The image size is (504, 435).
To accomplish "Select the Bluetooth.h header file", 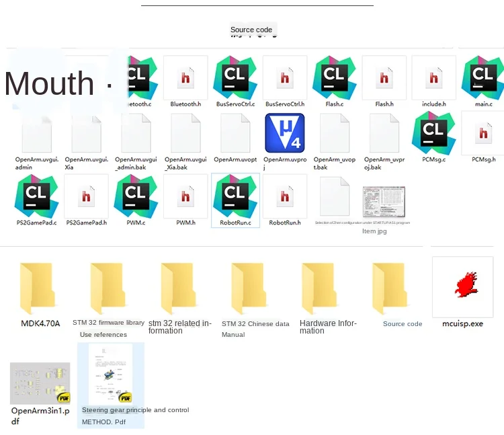I will point(185,78).
